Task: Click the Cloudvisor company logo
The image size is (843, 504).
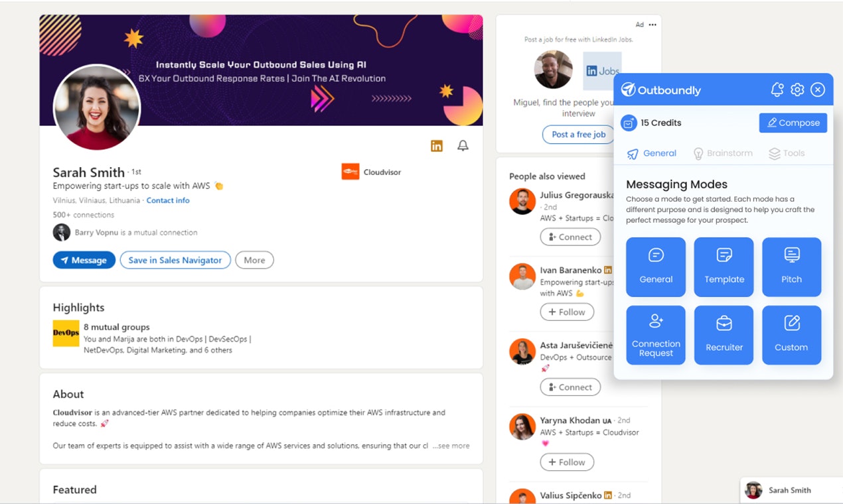Action: [350, 172]
